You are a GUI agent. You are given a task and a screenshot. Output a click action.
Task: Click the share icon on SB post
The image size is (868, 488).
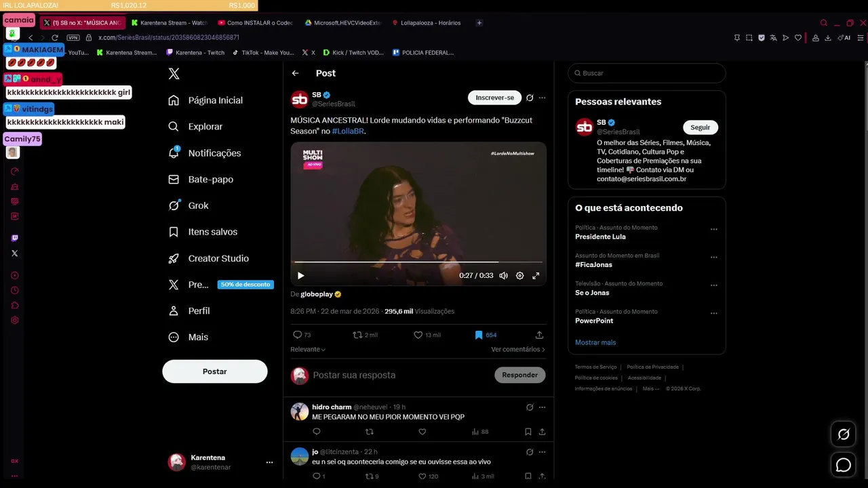point(539,335)
